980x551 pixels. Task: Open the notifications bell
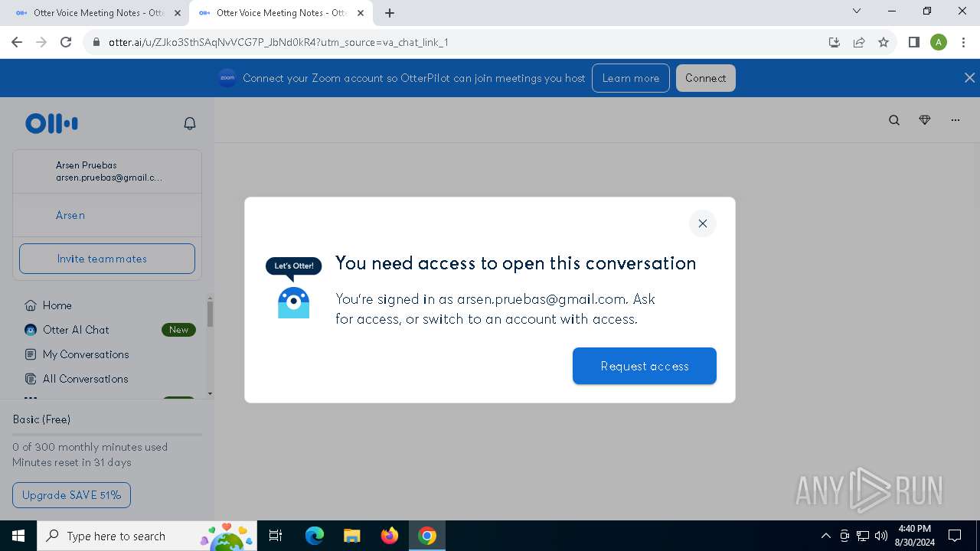[190, 123]
